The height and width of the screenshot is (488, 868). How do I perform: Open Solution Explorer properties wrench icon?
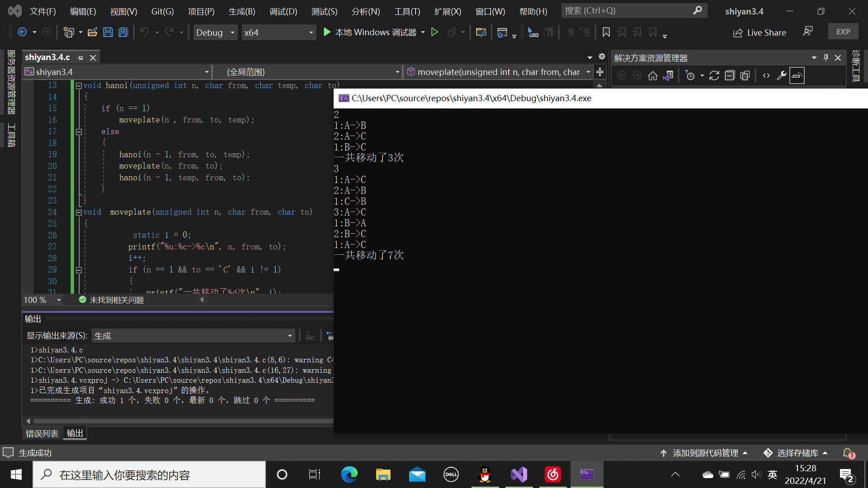tap(781, 76)
